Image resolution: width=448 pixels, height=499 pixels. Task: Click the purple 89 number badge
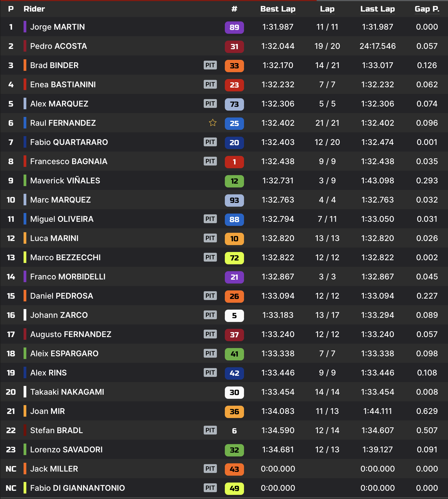234,27
